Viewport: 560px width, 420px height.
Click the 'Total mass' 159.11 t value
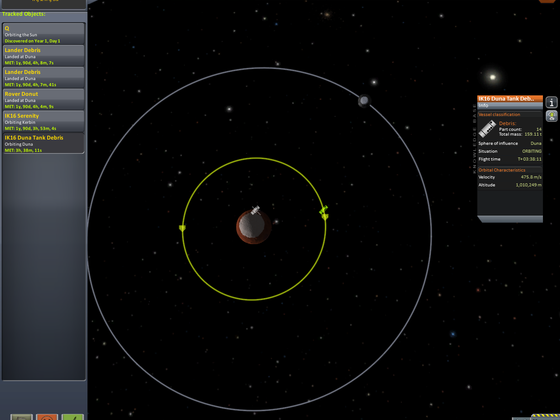pyautogui.click(x=533, y=134)
